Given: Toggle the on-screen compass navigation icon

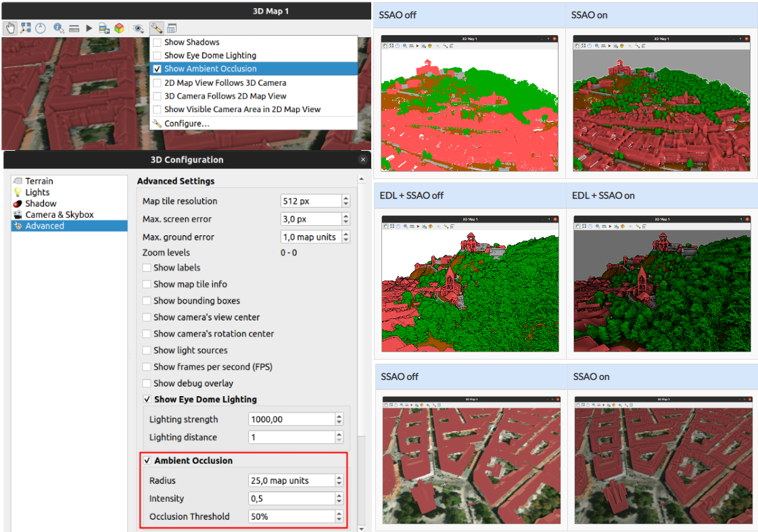Looking at the screenshot, I should point(41,28).
